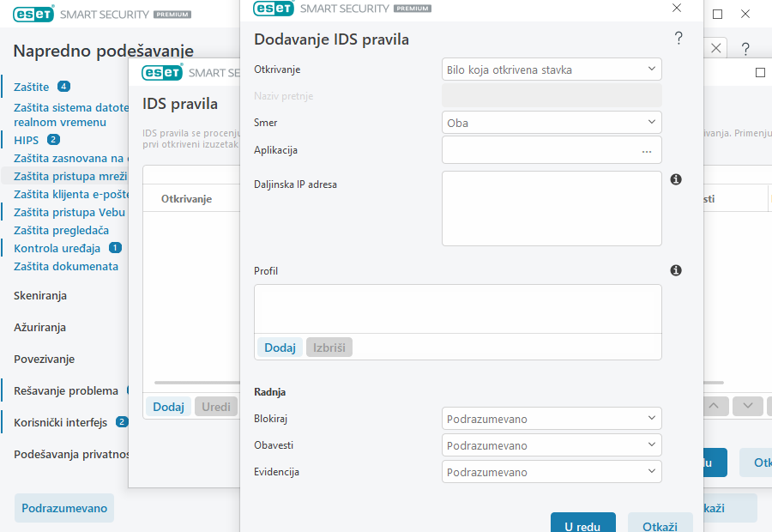Click the browse ellipsis in the Aplikacija field
The height and width of the screenshot is (532, 772).
pyautogui.click(x=646, y=150)
